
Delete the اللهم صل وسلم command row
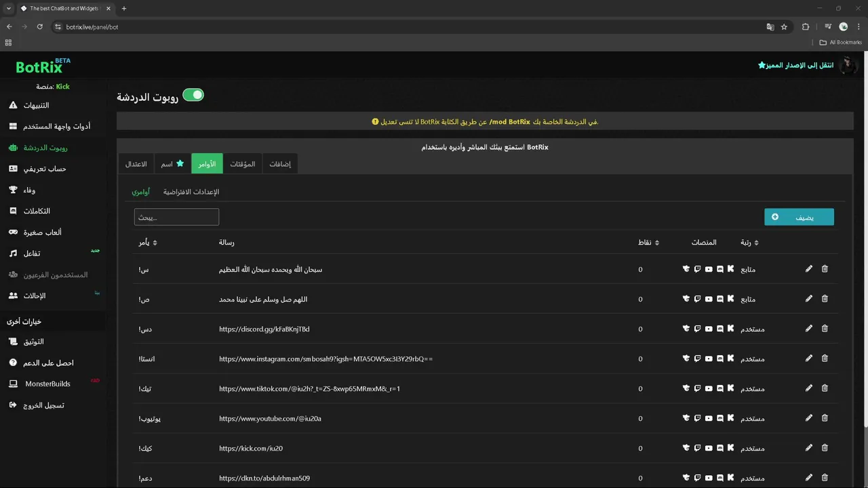pyautogui.click(x=825, y=299)
